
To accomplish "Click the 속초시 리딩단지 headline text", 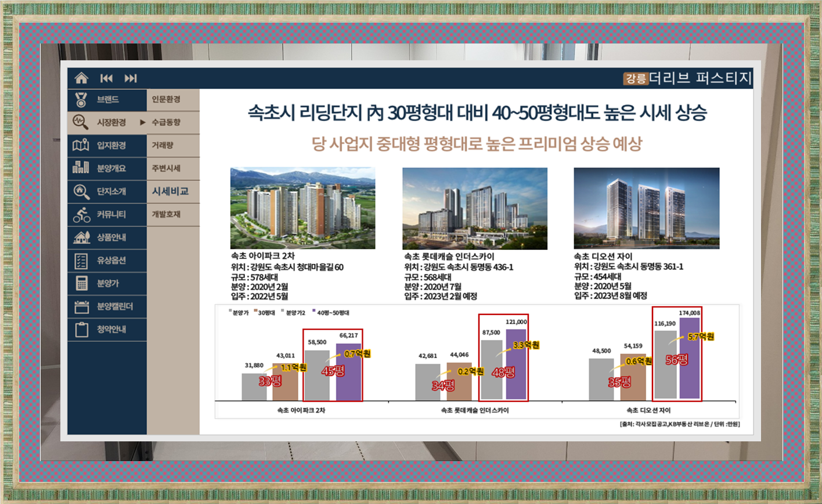I will tap(477, 113).
